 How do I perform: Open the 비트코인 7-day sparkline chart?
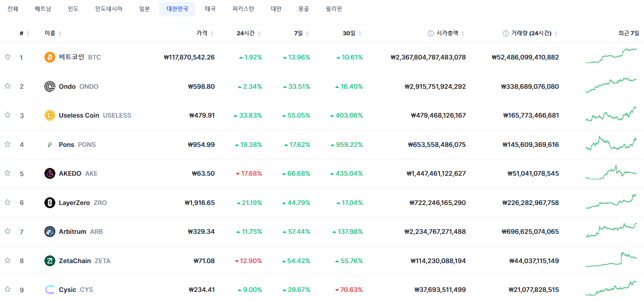point(611,56)
